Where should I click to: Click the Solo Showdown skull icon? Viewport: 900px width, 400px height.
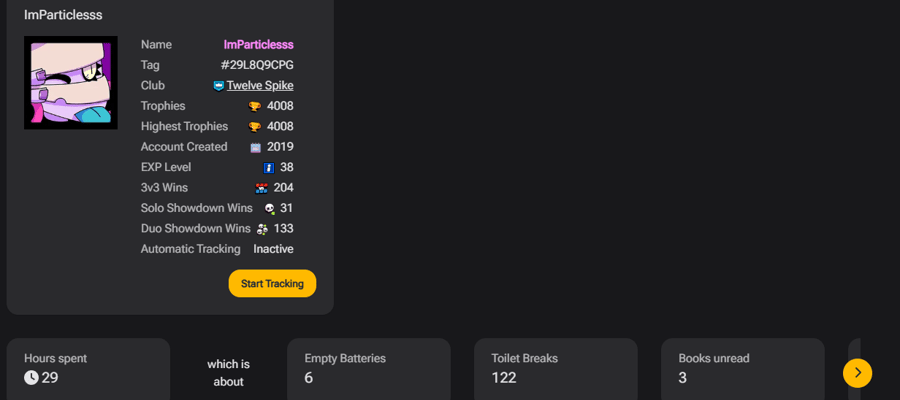[x=269, y=209]
